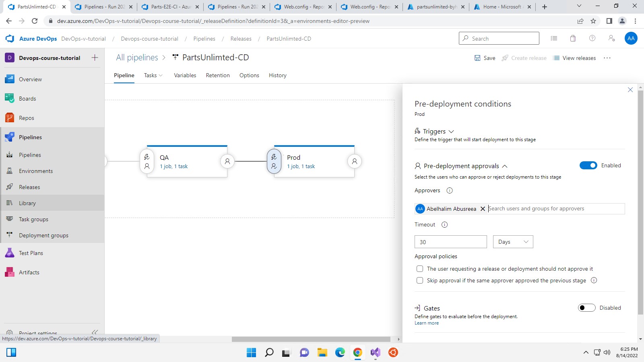Image resolution: width=644 pixels, height=362 pixels.
Task: Open the Tasks tab dropdown
Action: pyautogui.click(x=153, y=75)
